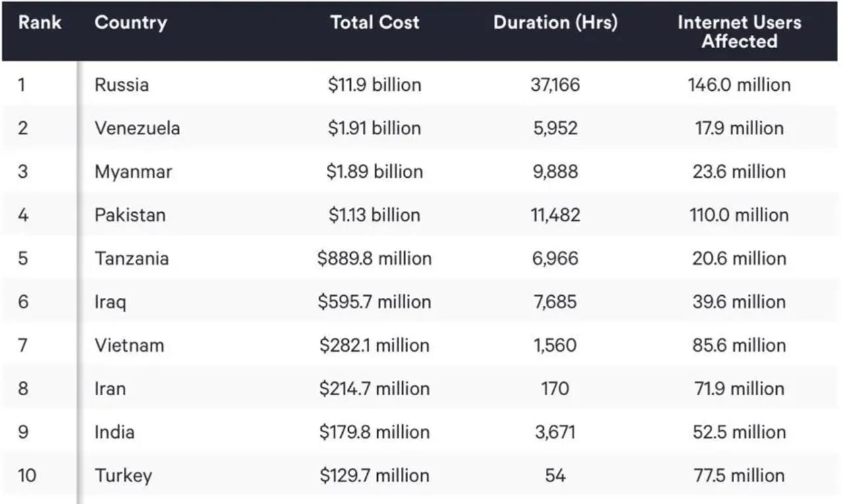Click the Total Cost column header

click(x=375, y=22)
